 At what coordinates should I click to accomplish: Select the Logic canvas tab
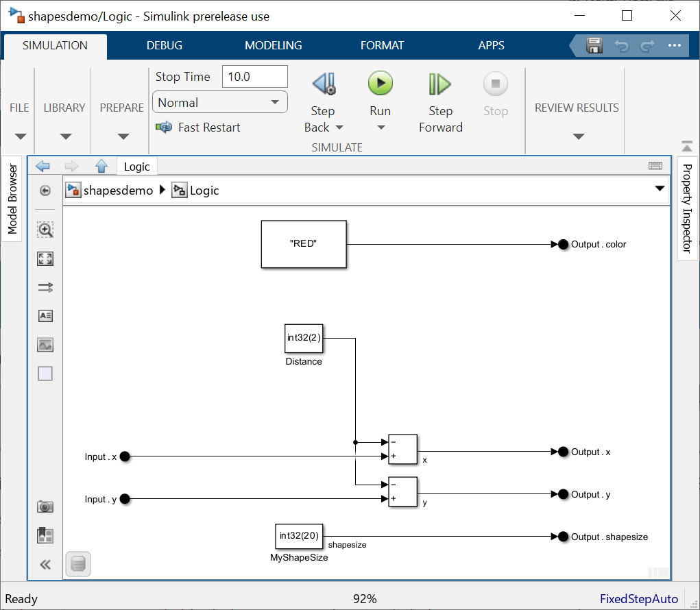(136, 167)
